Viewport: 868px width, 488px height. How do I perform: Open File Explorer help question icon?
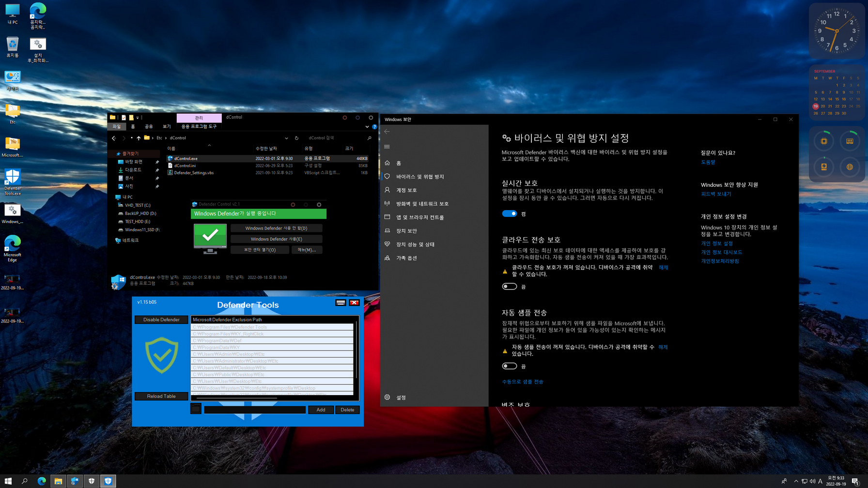pyautogui.click(x=374, y=127)
